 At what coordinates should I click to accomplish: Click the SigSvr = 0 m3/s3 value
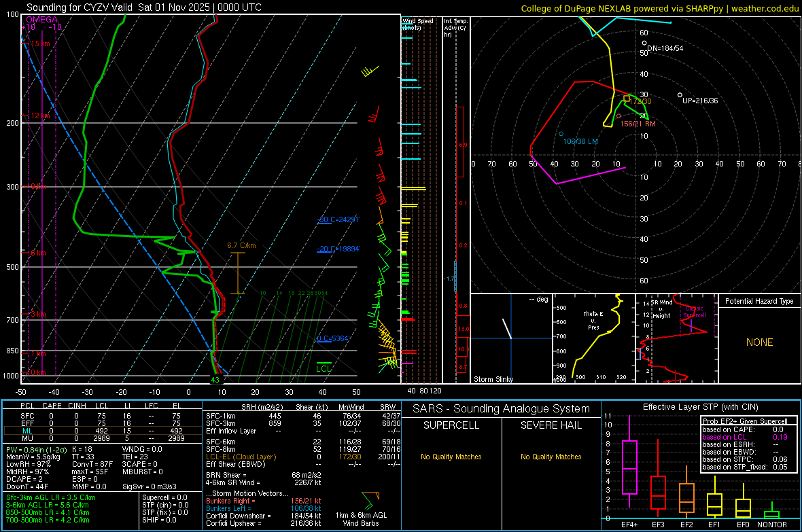(x=150, y=486)
